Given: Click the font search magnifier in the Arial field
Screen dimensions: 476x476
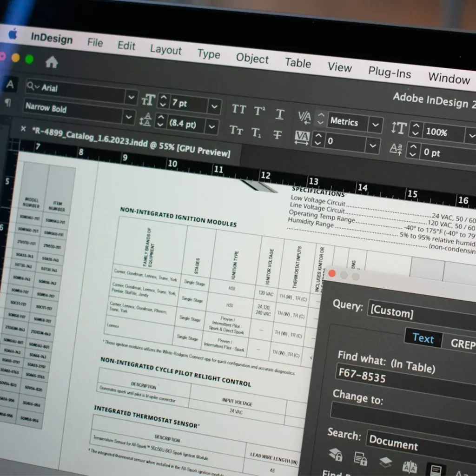Looking at the screenshot, I should pos(30,86).
